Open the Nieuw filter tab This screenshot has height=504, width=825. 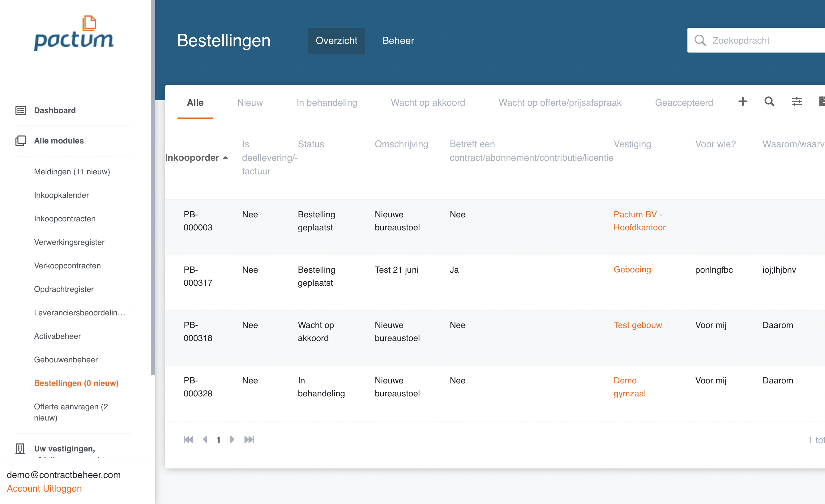250,102
